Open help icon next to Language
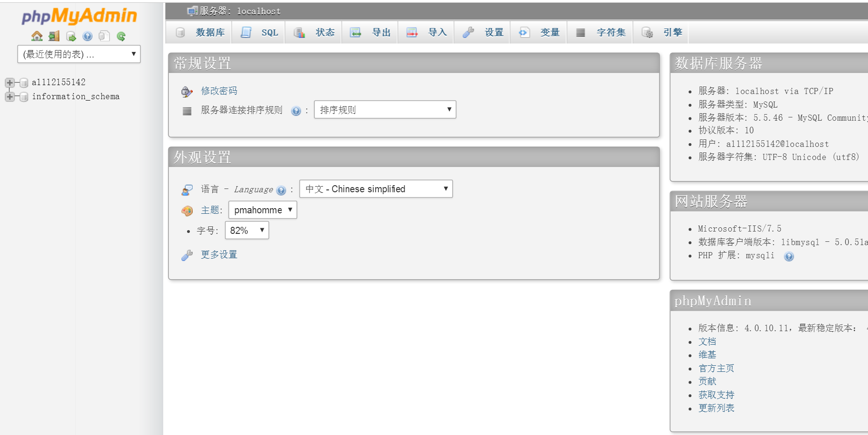Viewport: 868px width, 435px height. (x=281, y=190)
